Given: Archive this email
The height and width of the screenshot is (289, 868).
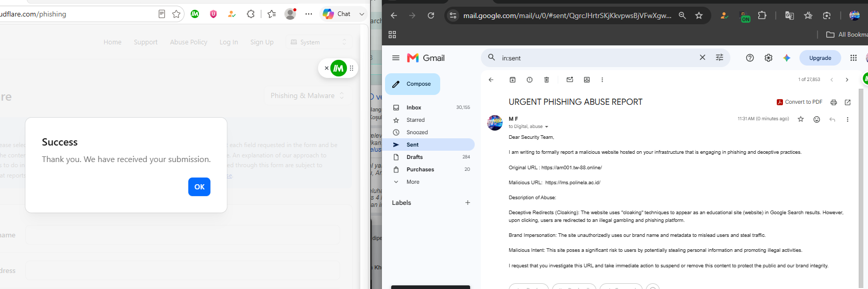Looking at the screenshot, I should [x=512, y=80].
